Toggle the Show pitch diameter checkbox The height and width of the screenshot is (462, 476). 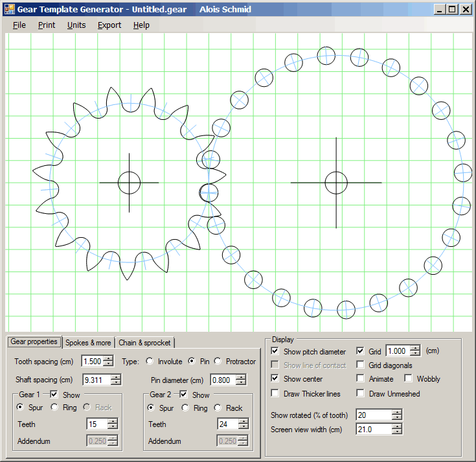point(275,351)
